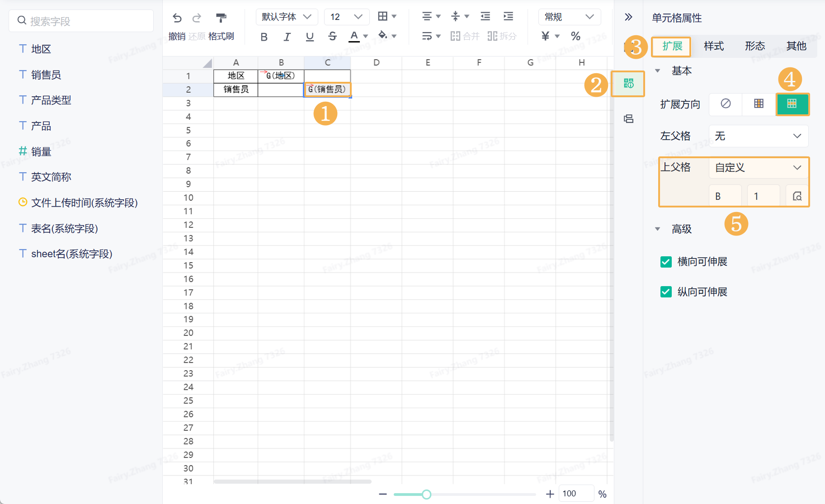Expand the currency format arrow
825x504 pixels.
click(x=557, y=36)
